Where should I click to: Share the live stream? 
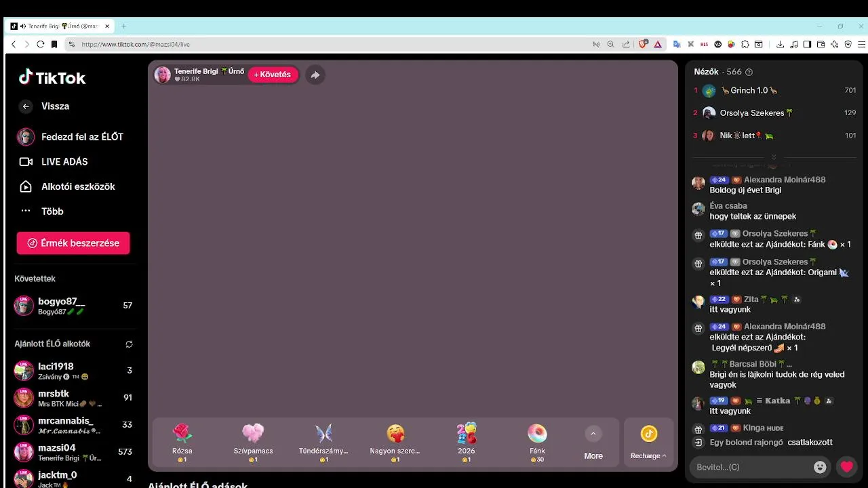(315, 75)
